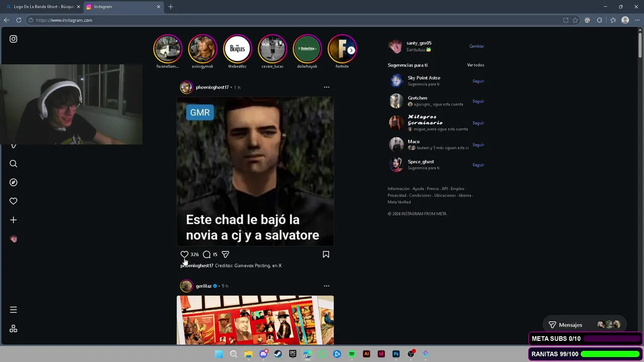Open Instagram search in the sidebar

[x=14, y=163]
